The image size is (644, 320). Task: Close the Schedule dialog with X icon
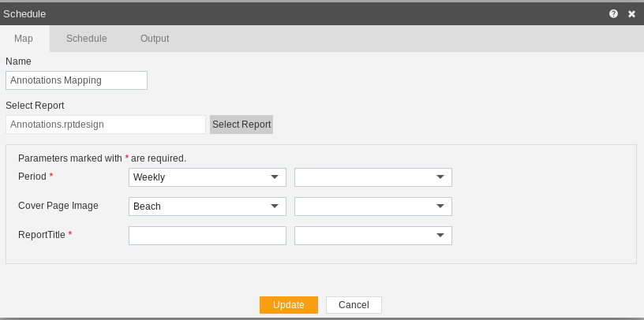tap(631, 14)
